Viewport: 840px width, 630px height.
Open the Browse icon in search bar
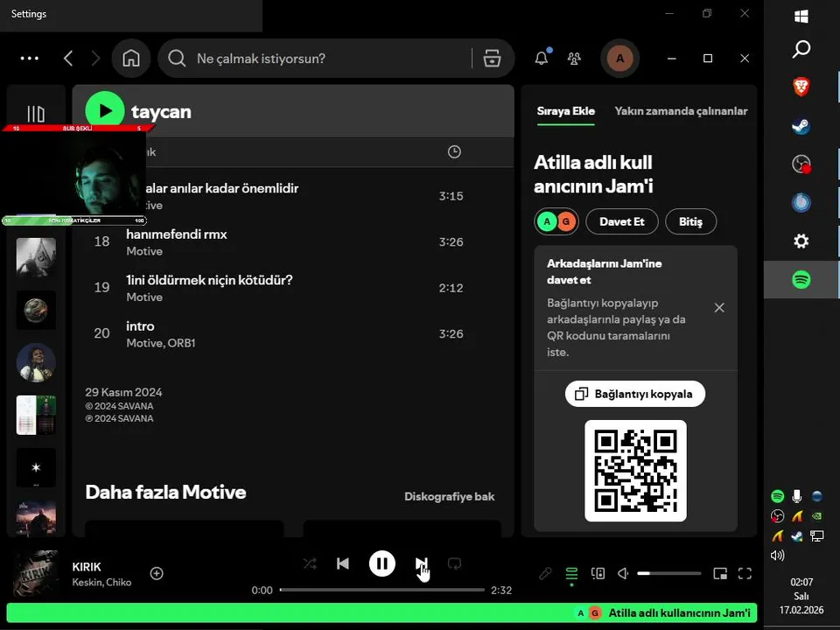tap(492, 59)
